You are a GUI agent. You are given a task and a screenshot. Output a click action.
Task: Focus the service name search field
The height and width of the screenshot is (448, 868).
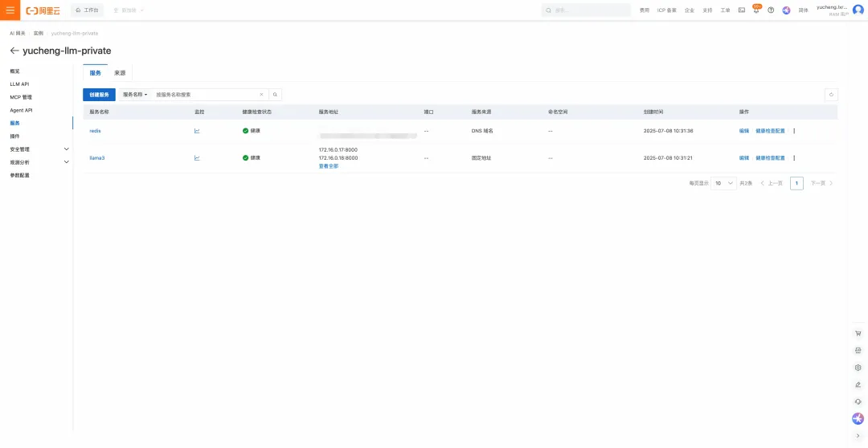click(x=206, y=95)
